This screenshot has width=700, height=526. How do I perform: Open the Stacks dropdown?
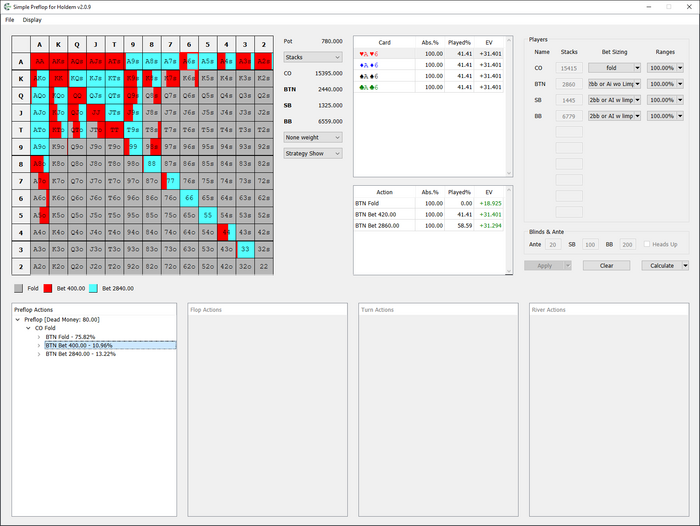[313, 57]
